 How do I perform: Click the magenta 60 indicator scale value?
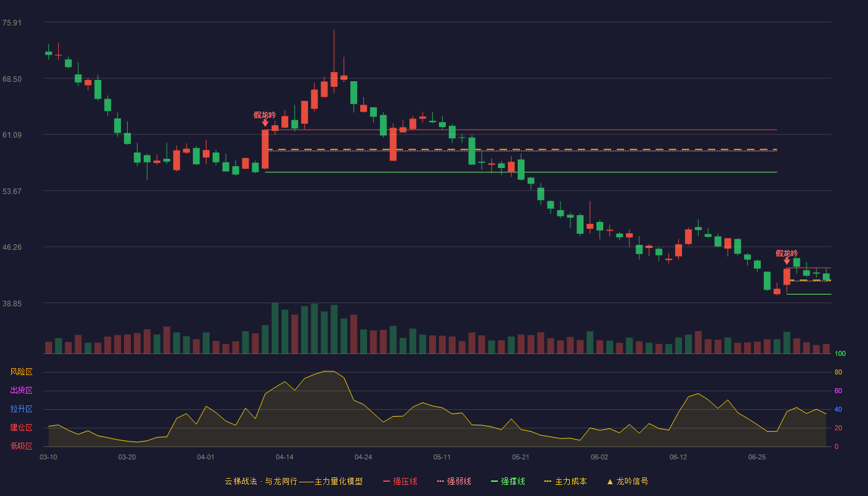pyautogui.click(x=838, y=391)
